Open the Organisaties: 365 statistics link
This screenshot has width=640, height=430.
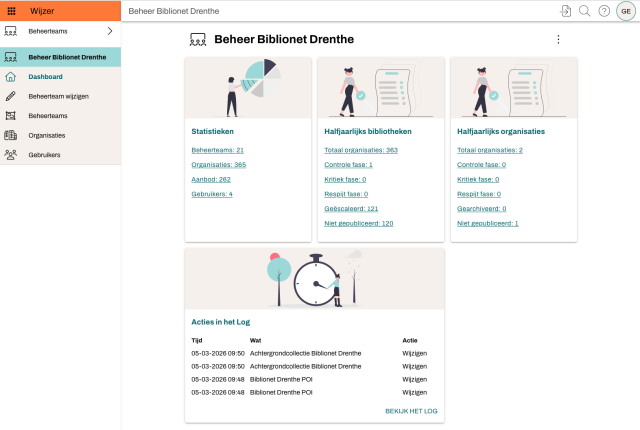click(218, 164)
